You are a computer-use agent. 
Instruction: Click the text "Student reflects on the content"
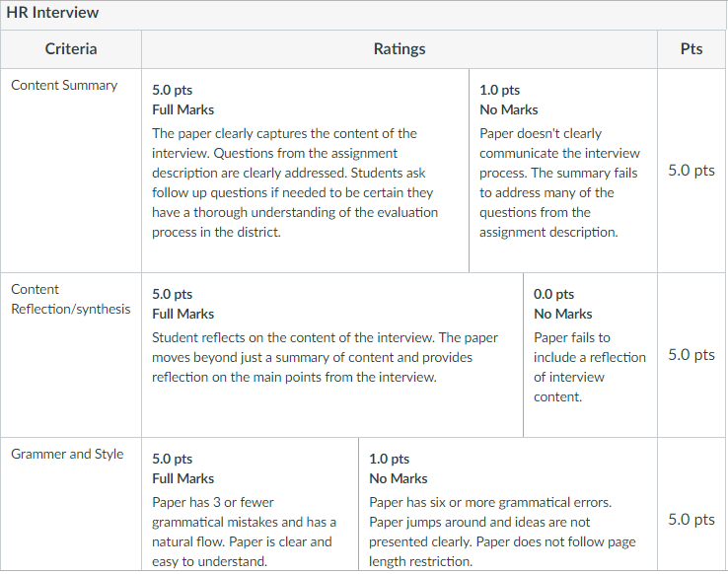pyautogui.click(x=325, y=337)
